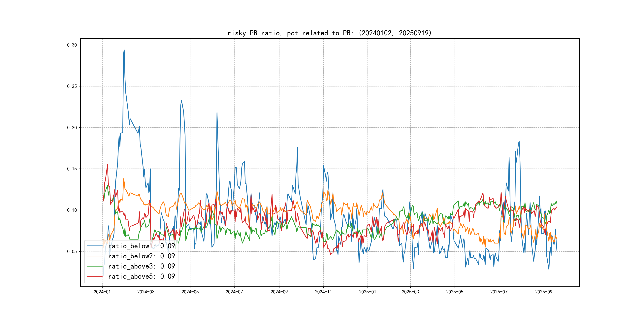
Task: Select the ratio_above3: 0.09 legend label
Action: coord(141,266)
